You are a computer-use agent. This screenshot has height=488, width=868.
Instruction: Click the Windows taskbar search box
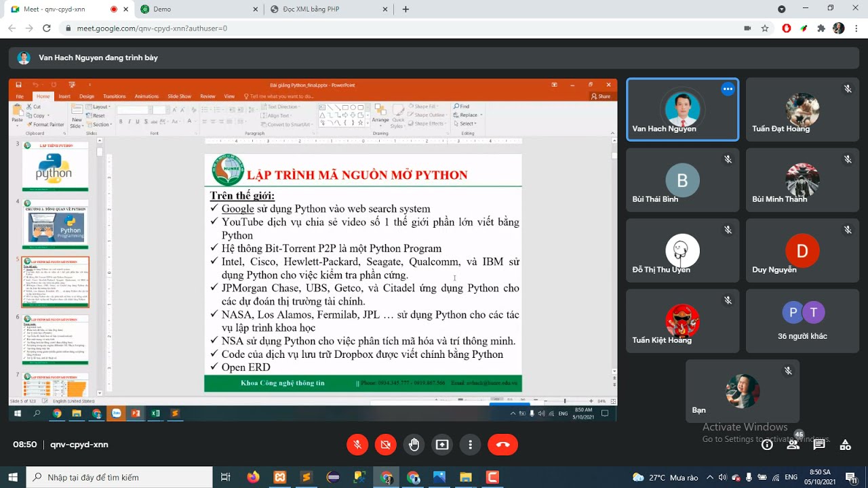(120, 477)
